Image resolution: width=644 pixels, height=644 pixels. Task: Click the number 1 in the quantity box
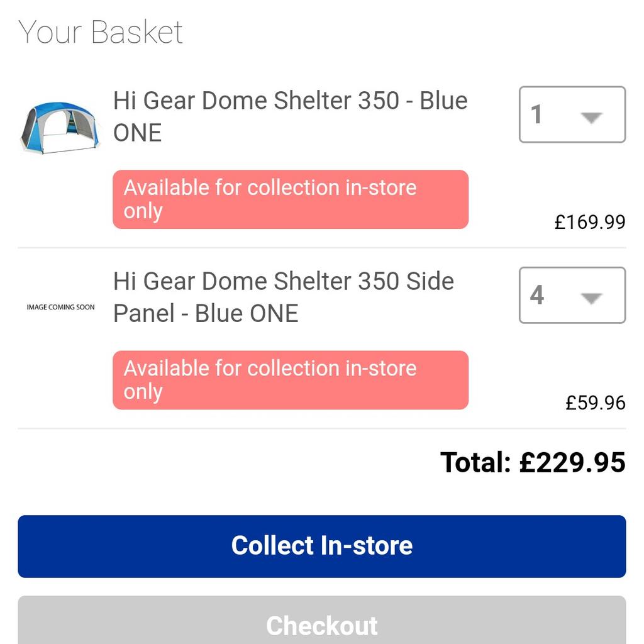point(536,114)
